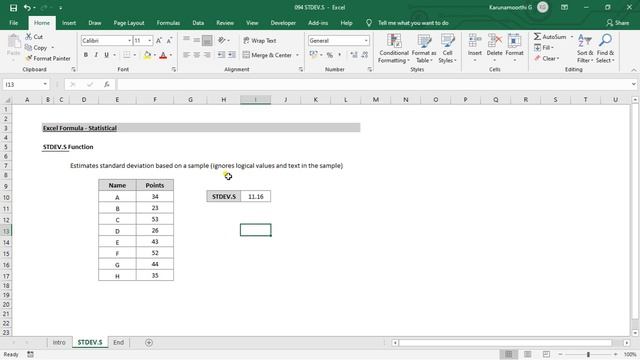
Task: Open Conditional Formatting dropdown
Action: pos(393,49)
